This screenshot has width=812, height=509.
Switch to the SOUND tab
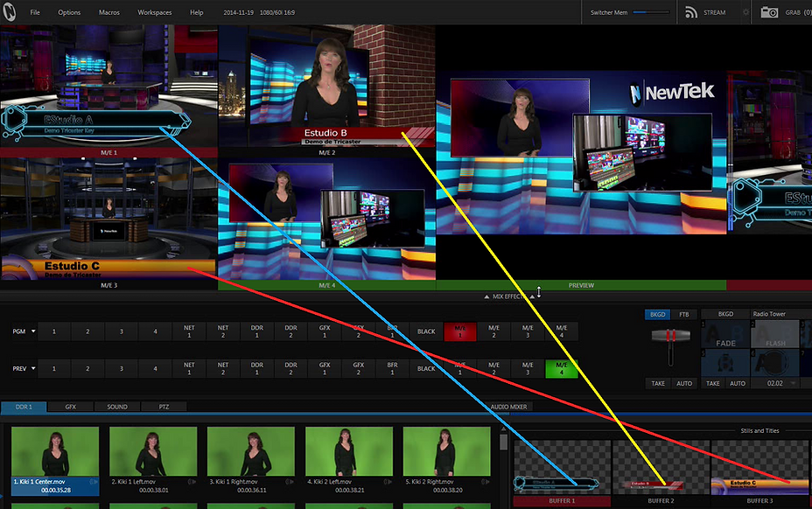117,407
